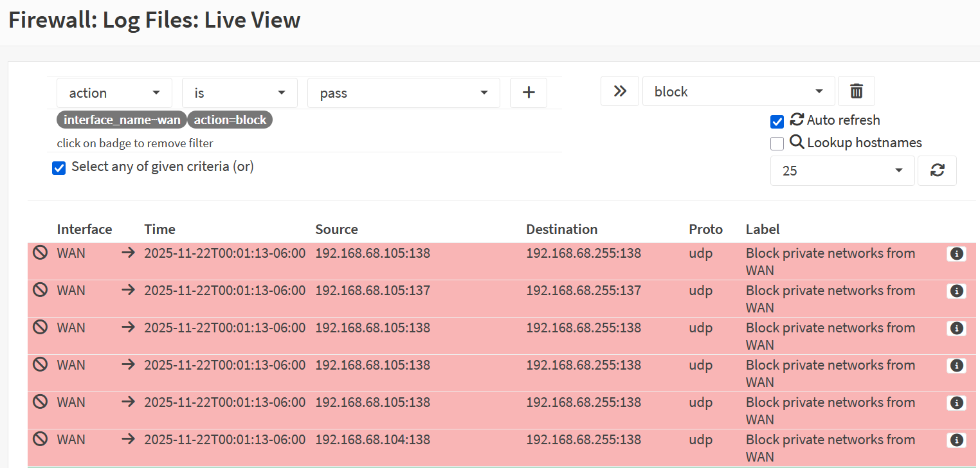Disable the Auto refresh checkbox
Viewport: 980px width, 468px height.
click(x=777, y=122)
